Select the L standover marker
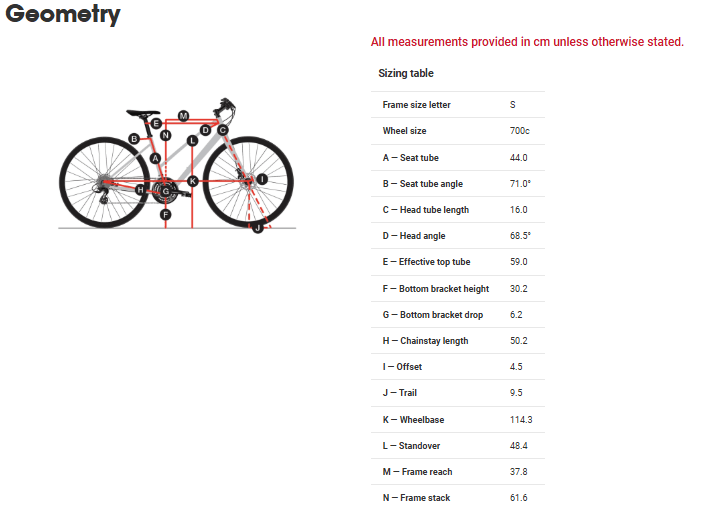The width and height of the screenshot is (711, 514). (x=192, y=140)
